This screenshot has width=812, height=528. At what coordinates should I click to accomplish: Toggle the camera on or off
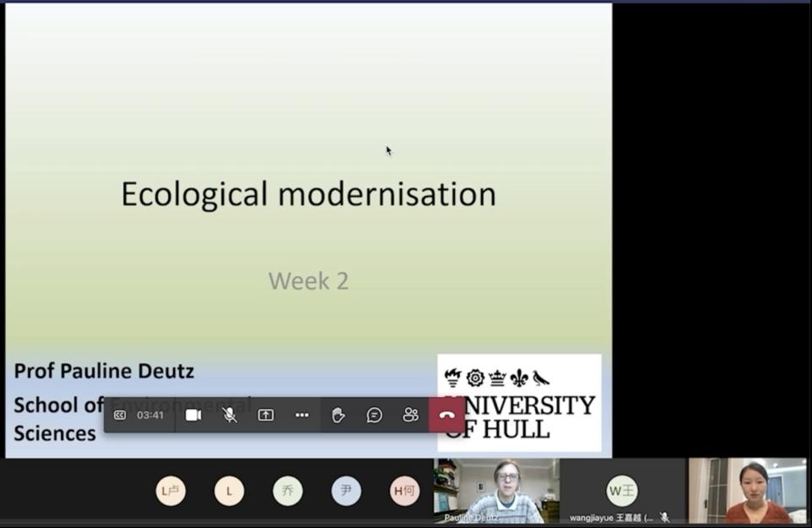point(193,415)
